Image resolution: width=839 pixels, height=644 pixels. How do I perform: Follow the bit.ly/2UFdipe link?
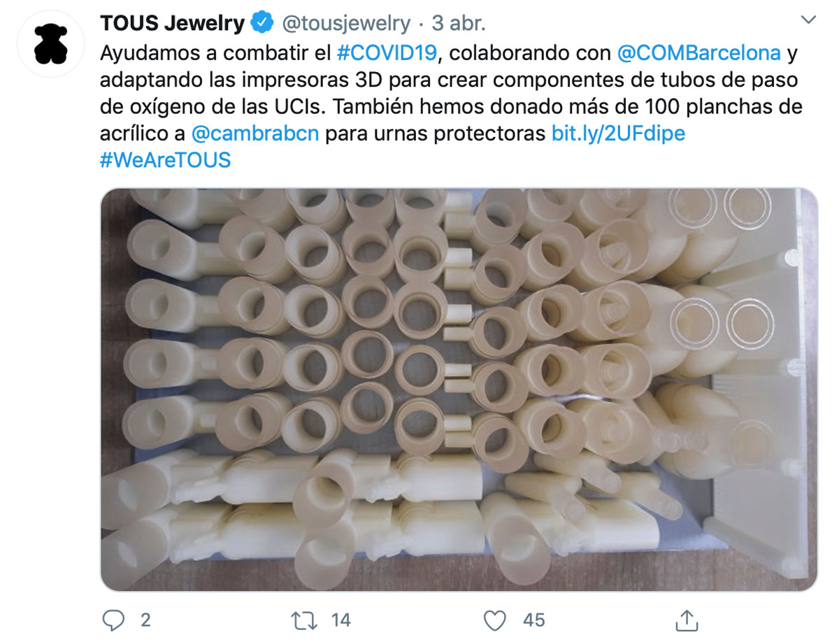pos(619,133)
